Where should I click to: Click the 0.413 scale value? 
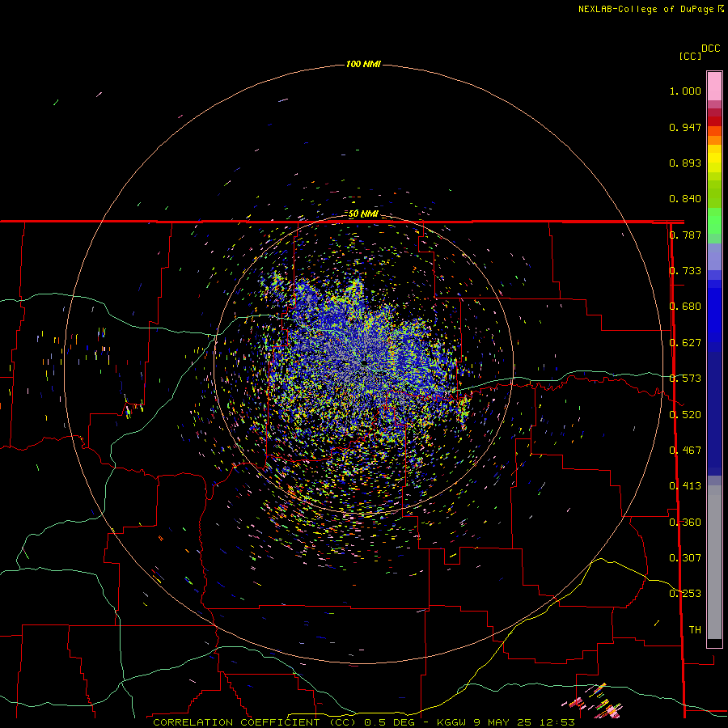tap(685, 486)
